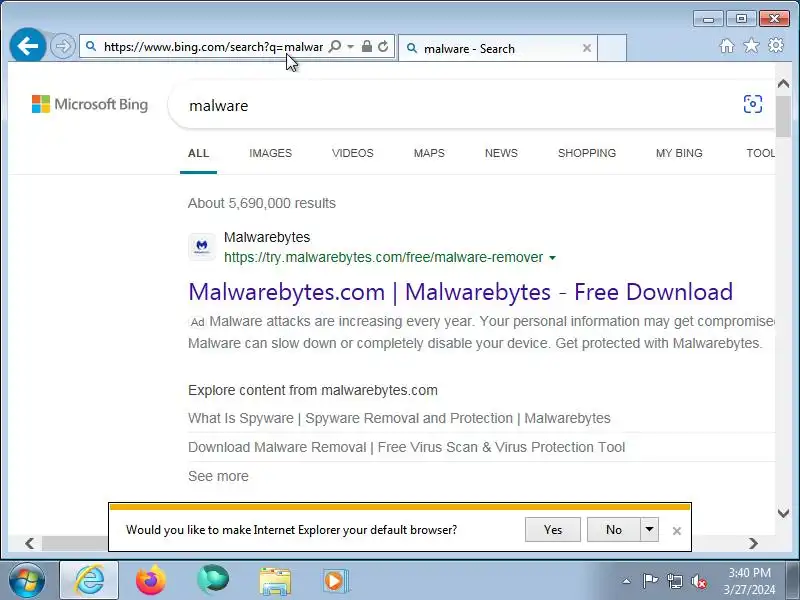Click the muted volume tray icon
This screenshot has height=600, width=800.
(x=698, y=581)
